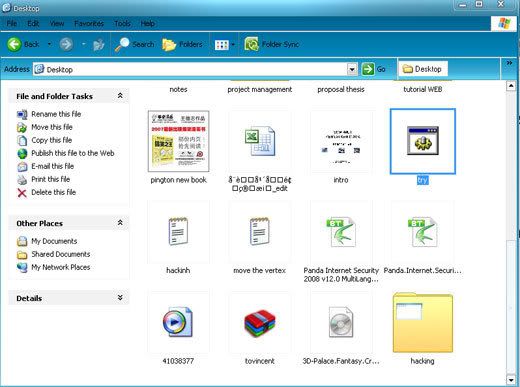This screenshot has width=520, height=387.
Task: Click the vertical scrollbar up arrow
Action: pos(511,86)
